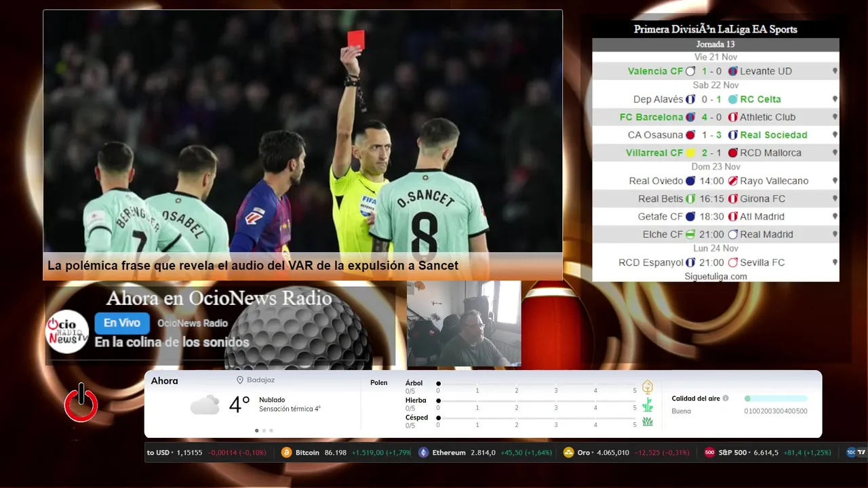The image size is (868, 488).
Task: Click the Real Sociedad team badge
Action: [732, 135]
